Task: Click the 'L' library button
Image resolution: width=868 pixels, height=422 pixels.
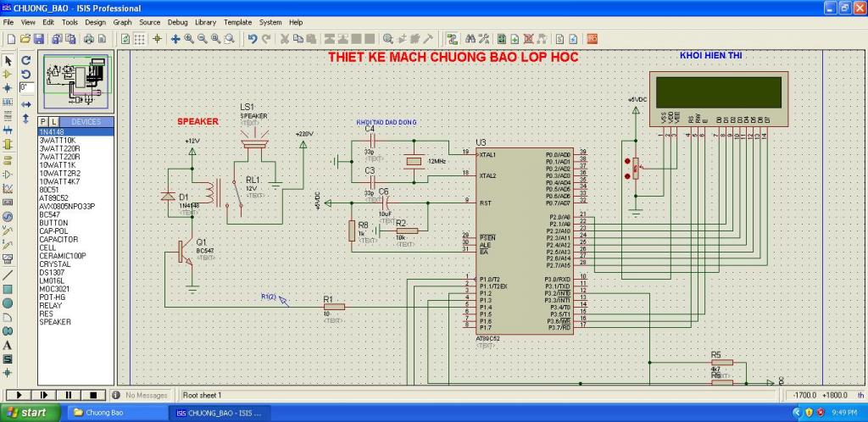Action: tap(55, 122)
